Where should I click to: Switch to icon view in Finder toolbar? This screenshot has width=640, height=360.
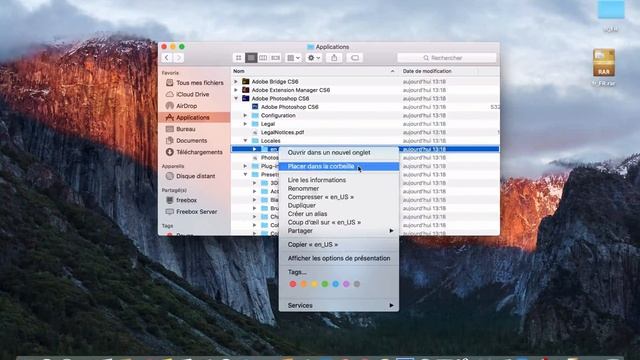click(x=239, y=58)
